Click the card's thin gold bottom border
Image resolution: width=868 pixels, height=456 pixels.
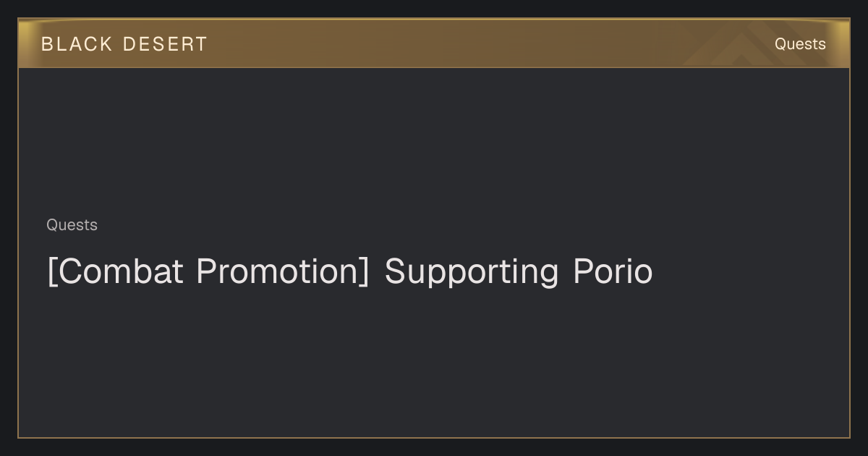pos(434,437)
